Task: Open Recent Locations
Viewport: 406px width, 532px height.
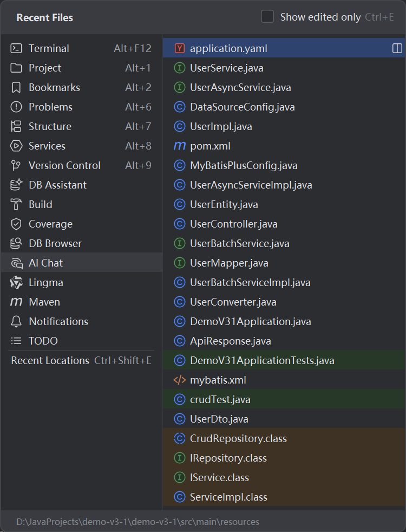Action: coord(50,361)
